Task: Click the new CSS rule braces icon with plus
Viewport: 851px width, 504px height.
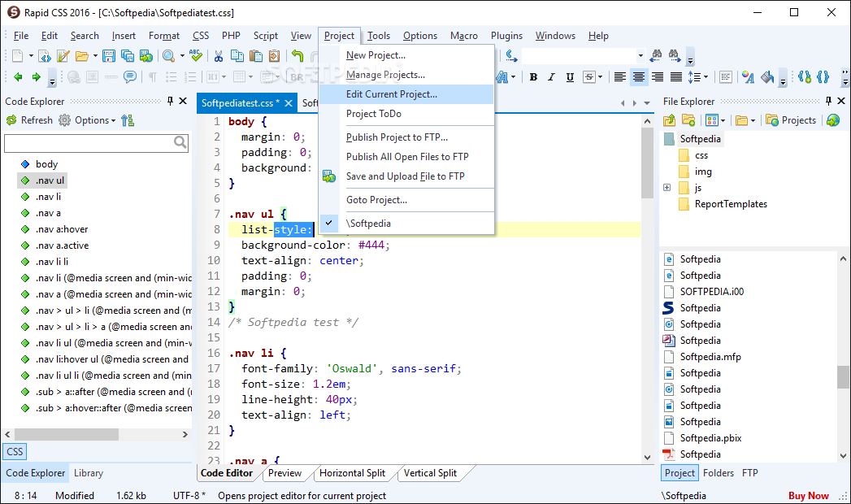Action: tap(805, 77)
